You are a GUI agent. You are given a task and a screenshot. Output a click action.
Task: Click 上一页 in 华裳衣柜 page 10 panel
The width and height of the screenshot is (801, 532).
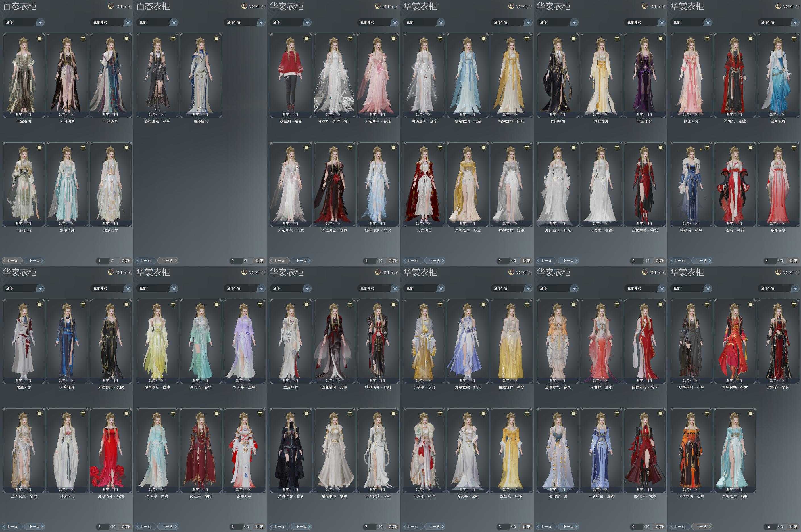tap(679, 527)
